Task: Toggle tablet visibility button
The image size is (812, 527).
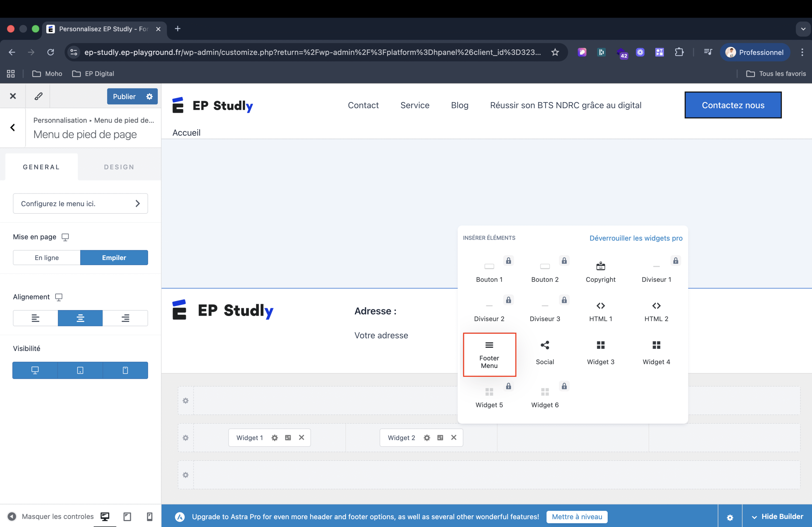Action: pyautogui.click(x=80, y=370)
